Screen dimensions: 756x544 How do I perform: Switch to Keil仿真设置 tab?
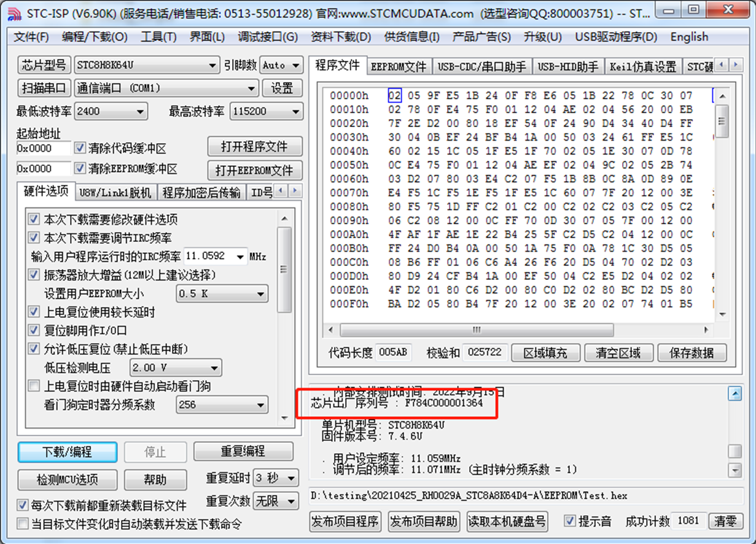(x=642, y=66)
